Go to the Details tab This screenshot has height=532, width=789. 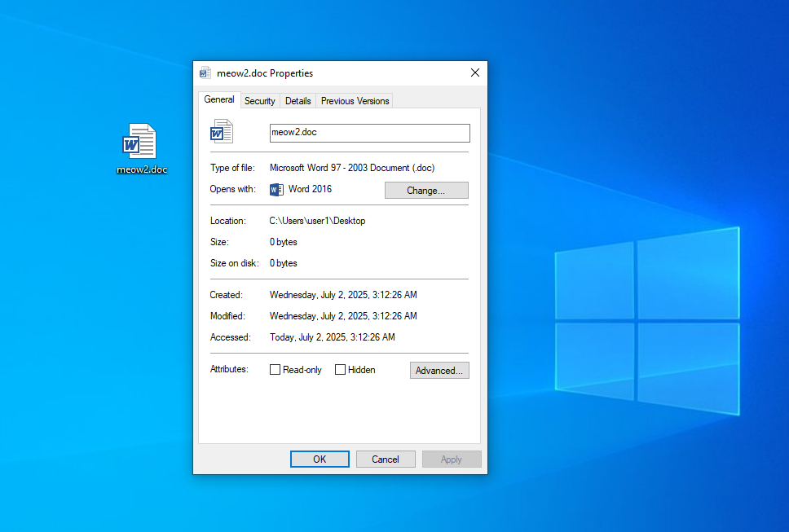(298, 101)
